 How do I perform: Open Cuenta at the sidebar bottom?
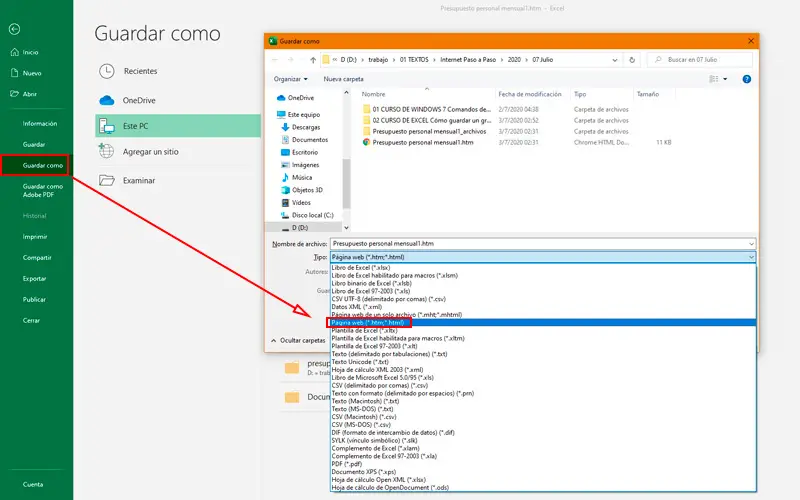click(33, 484)
